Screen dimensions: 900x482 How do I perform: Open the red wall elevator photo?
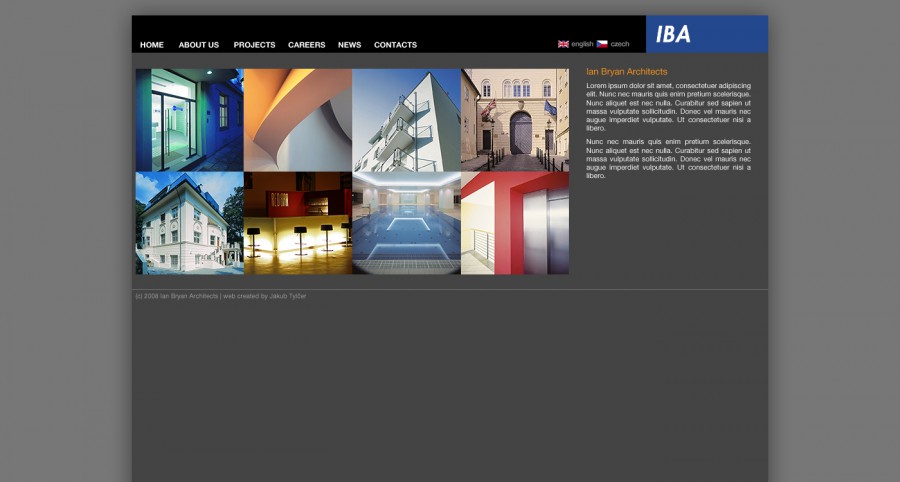(x=514, y=223)
